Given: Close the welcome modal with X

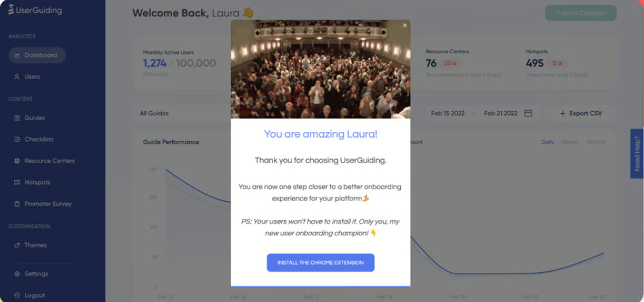Looking at the screenshot, I should (x=405, y=25).
